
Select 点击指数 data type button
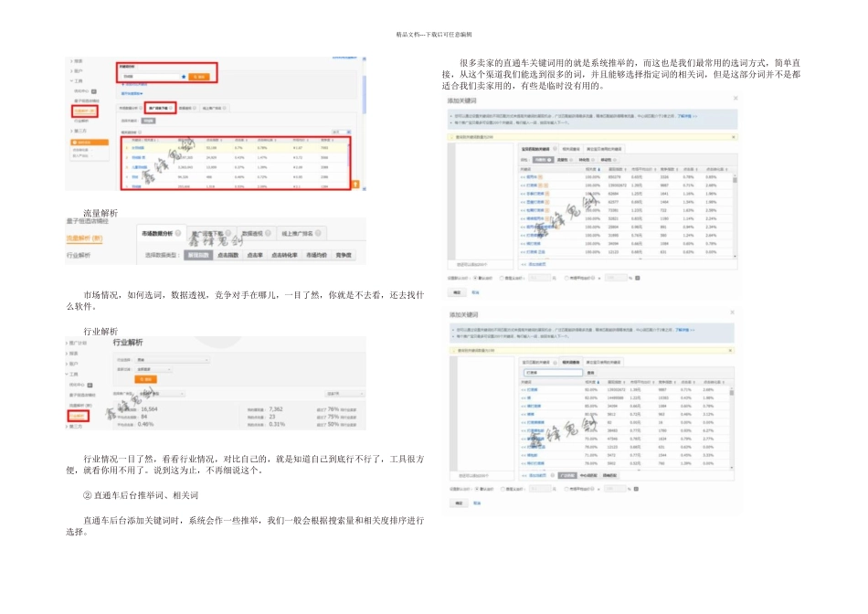(228, 255)
